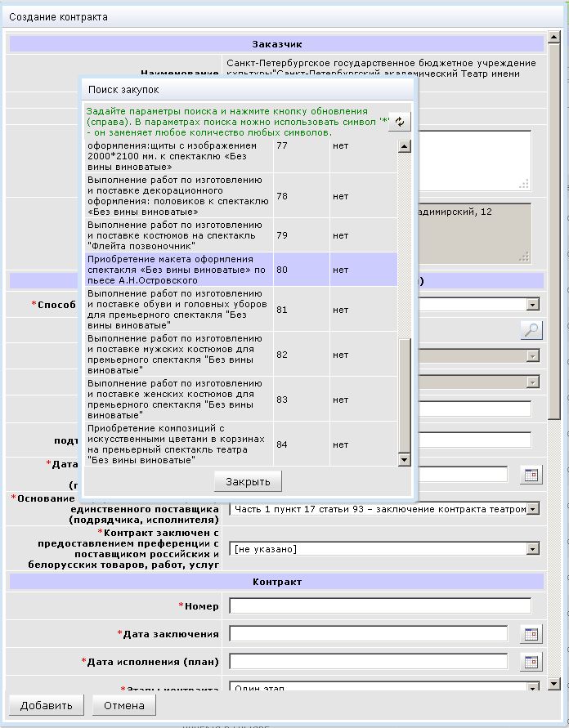Select purchase row 79 Флейта позвоночник

241,235
